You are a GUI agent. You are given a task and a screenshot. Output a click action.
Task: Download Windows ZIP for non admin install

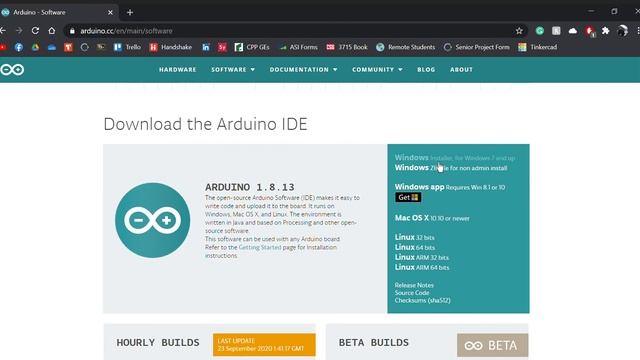click(x=451, y=168)
